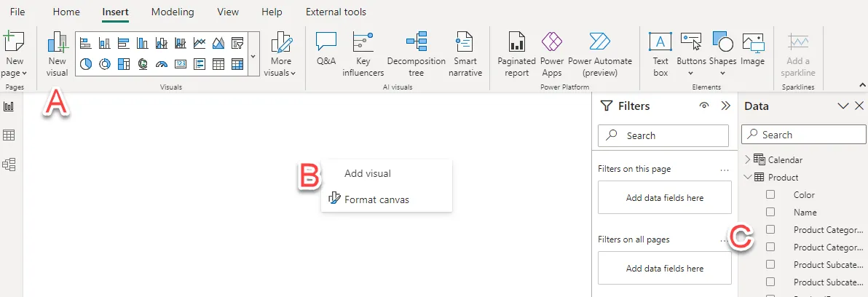
Task: Add a Decomposition tree visual
Action: pyautogui.click(x=417, y=54)
